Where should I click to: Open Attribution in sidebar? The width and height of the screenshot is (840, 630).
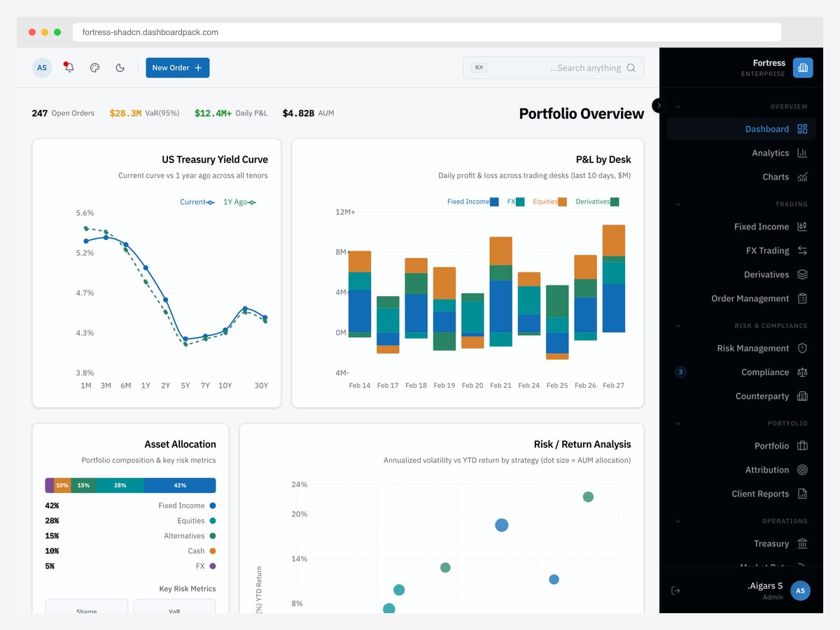pyautogui.click(x=741, y=470)
